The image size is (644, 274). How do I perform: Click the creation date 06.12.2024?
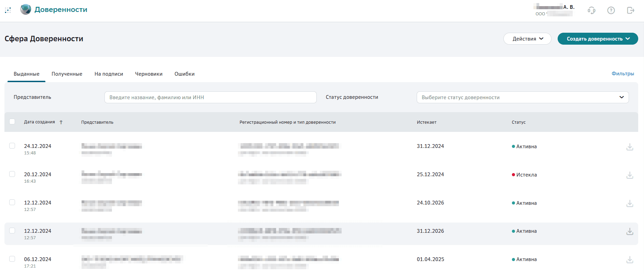pos(38,259)
